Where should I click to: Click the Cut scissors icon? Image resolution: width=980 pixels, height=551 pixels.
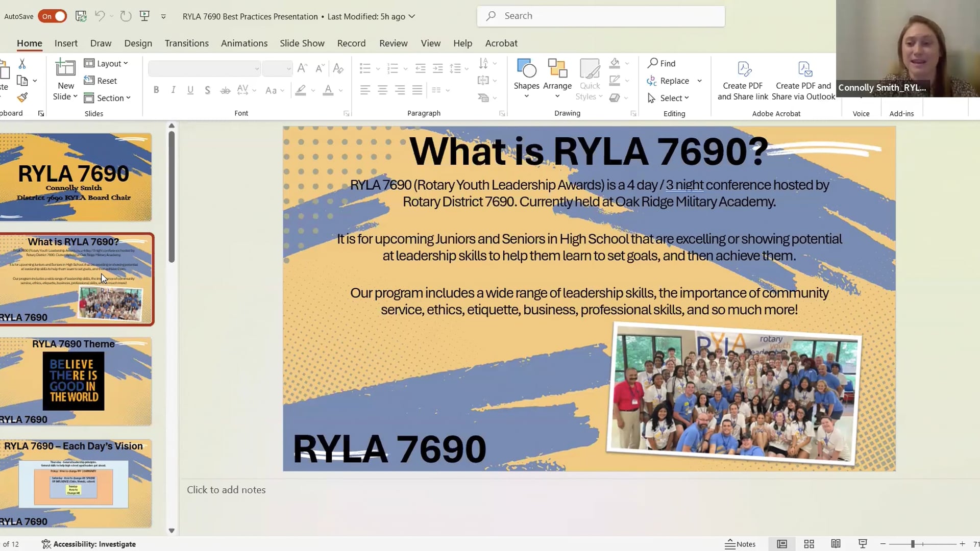22,64
